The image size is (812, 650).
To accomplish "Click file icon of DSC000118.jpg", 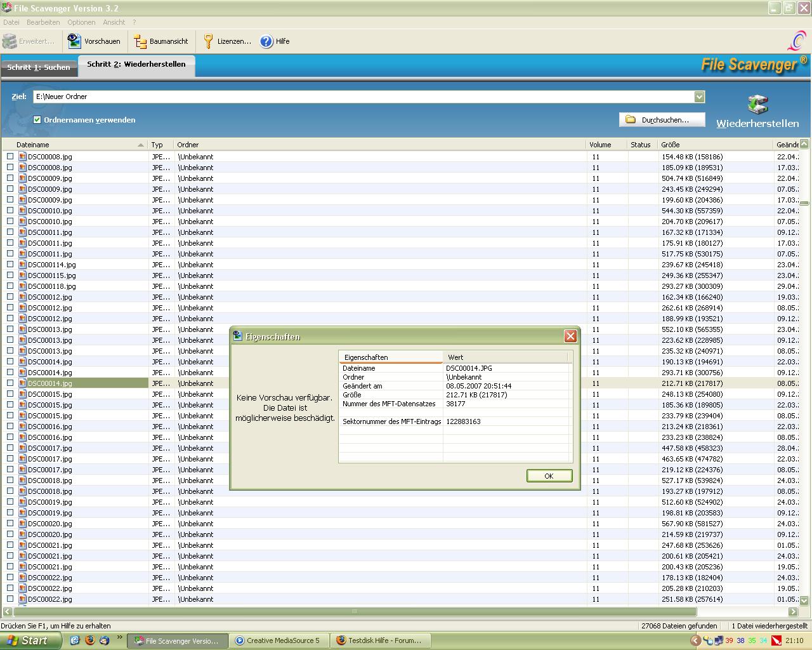I will click(23, 286).
